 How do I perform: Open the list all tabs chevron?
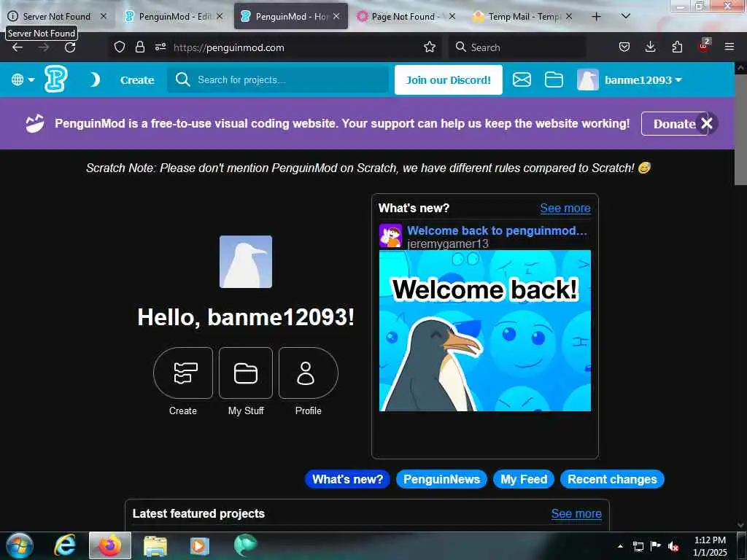(626, 16)
